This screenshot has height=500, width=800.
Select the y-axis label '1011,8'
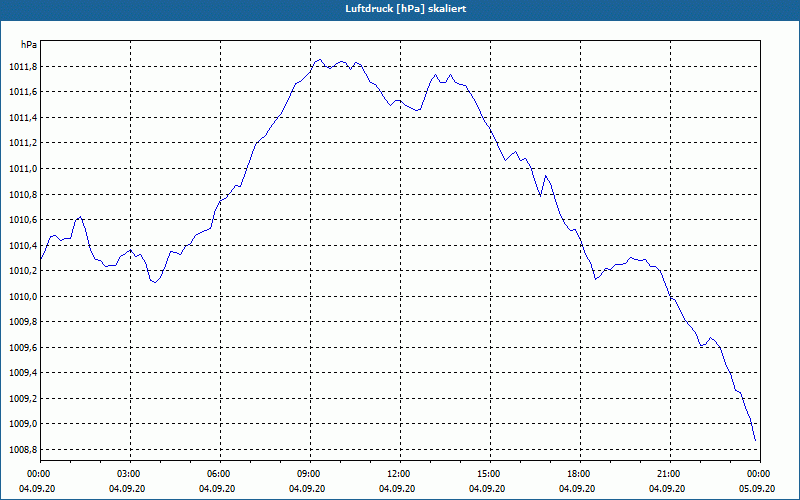(23, 66)
